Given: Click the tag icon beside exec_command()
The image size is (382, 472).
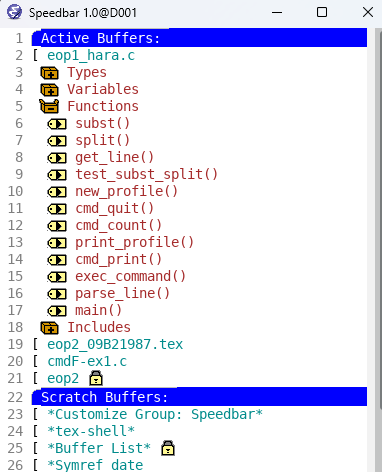Looking at the screenshot, I should 57,277.
